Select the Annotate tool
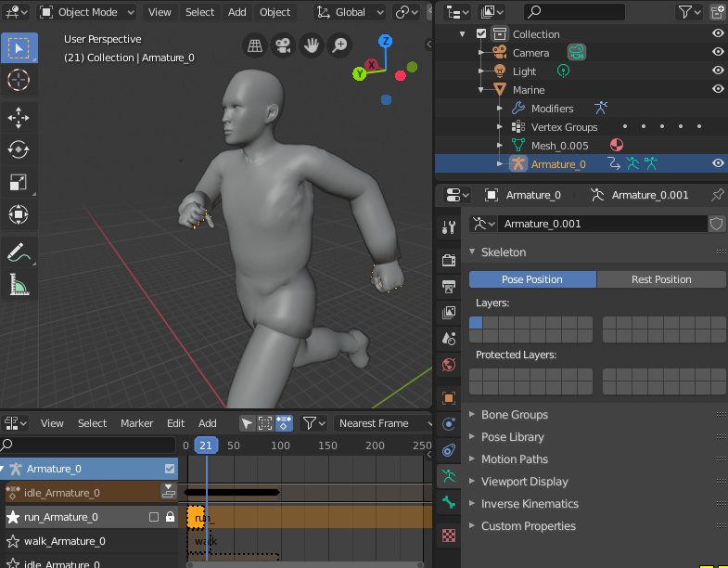This screenshot has height=568, width=728. (x=19, y=251)
